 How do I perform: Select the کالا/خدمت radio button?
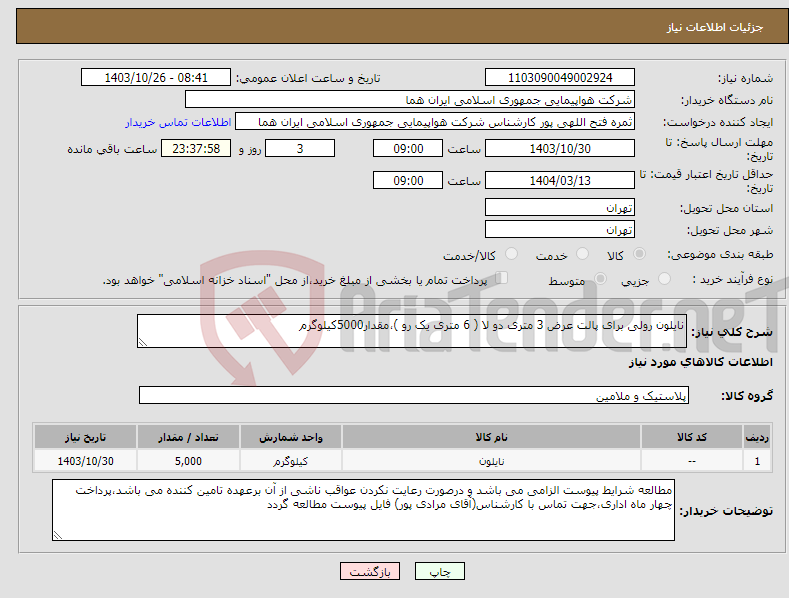pyautogui.click(x=511, y=254)
